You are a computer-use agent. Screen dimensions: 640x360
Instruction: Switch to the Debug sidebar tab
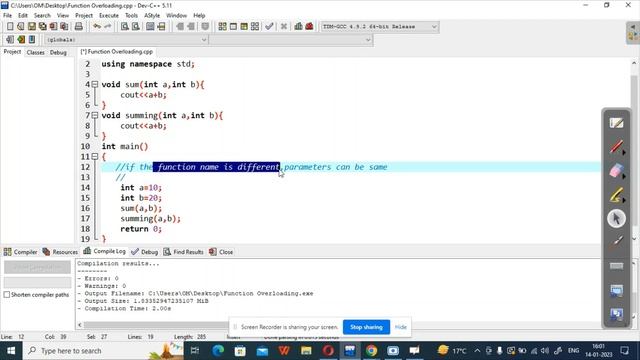click(58, 52)
